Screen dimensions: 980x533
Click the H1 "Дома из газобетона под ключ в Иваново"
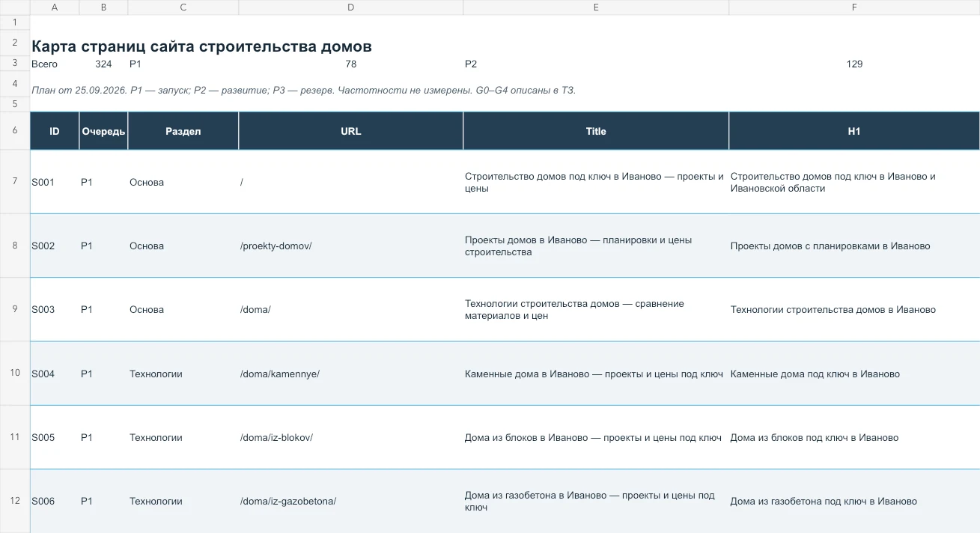click(x=854, y=501)
